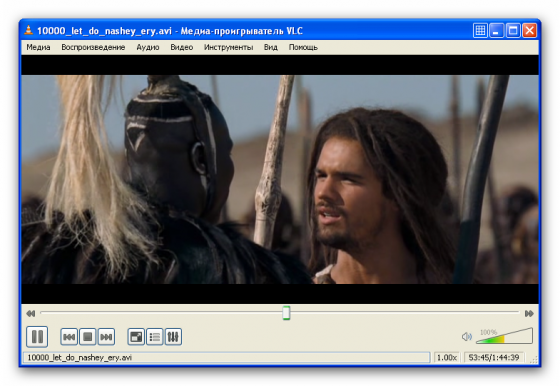The height and width of the screenshot is (386, 560).
Task: Skip to next media track
Action: coord(106,337)
